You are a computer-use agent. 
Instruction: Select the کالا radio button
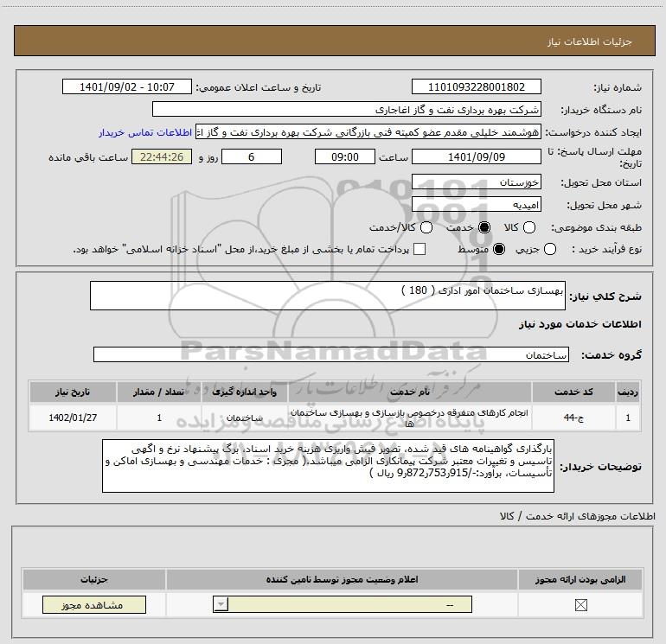tap(528, 227)
